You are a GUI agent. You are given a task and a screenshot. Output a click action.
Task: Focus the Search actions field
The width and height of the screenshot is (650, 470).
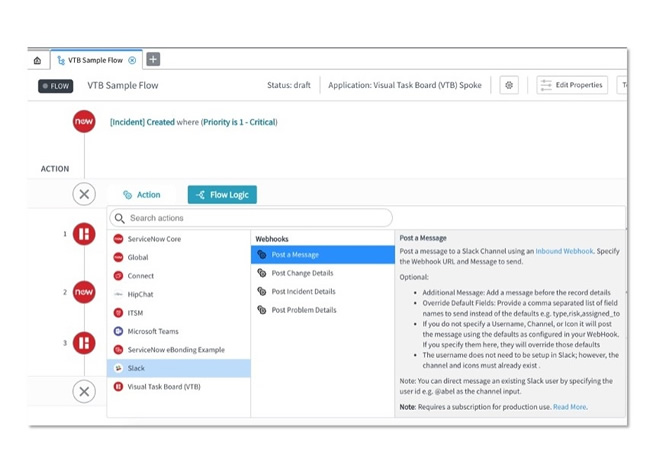pos(251,218)
